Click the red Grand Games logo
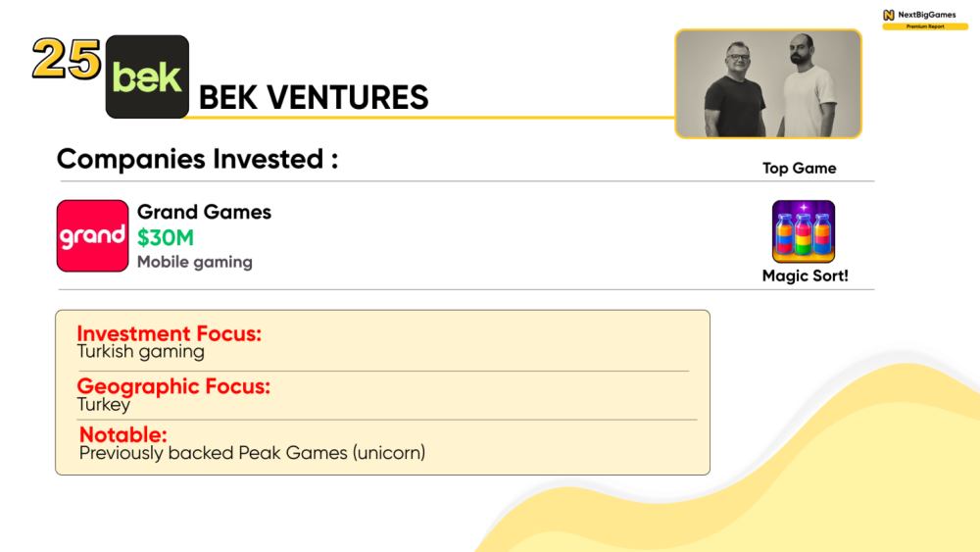This screenshot has height=552, width=980. (x=92, y=235)
